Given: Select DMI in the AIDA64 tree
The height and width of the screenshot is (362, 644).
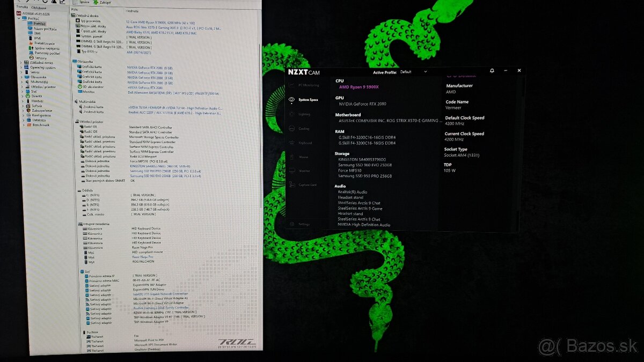Looking at the screenshot, I should pos(34,33).
